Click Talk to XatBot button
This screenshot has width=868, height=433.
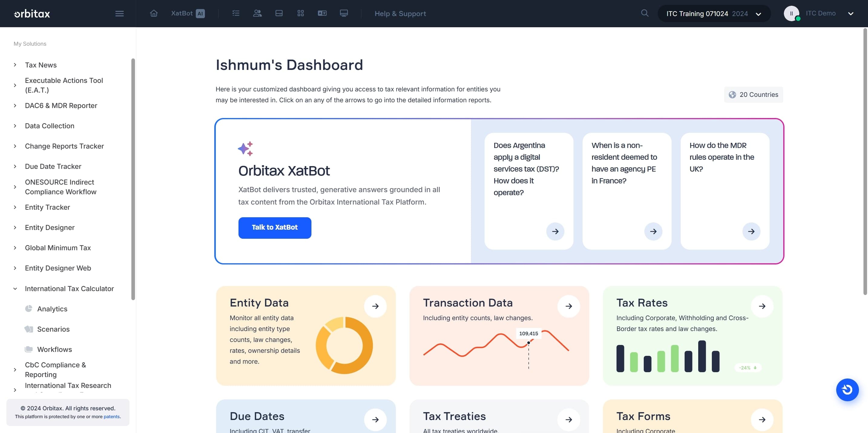pyautogui.click(x=275, y=228)
